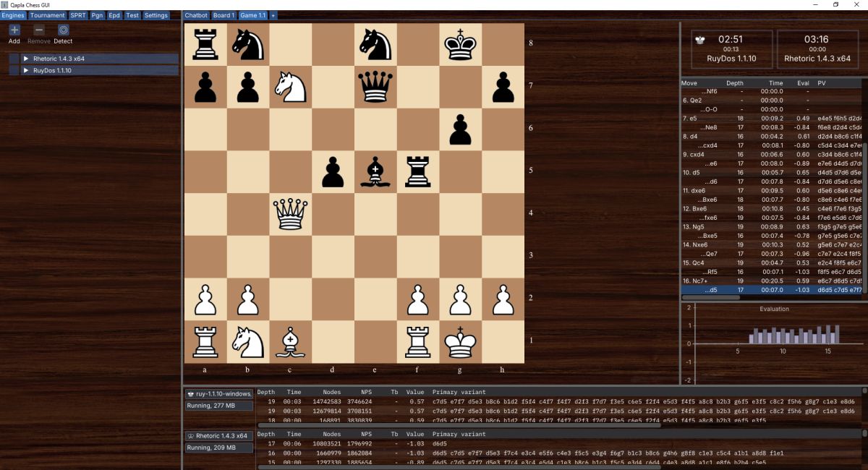Screen dimensions: 868x470
Task: Select the black knight on b8
Action: 248,44
